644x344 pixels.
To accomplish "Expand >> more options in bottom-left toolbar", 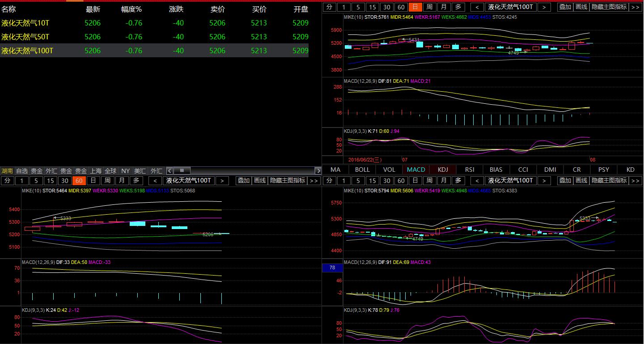I will [314, 180].
